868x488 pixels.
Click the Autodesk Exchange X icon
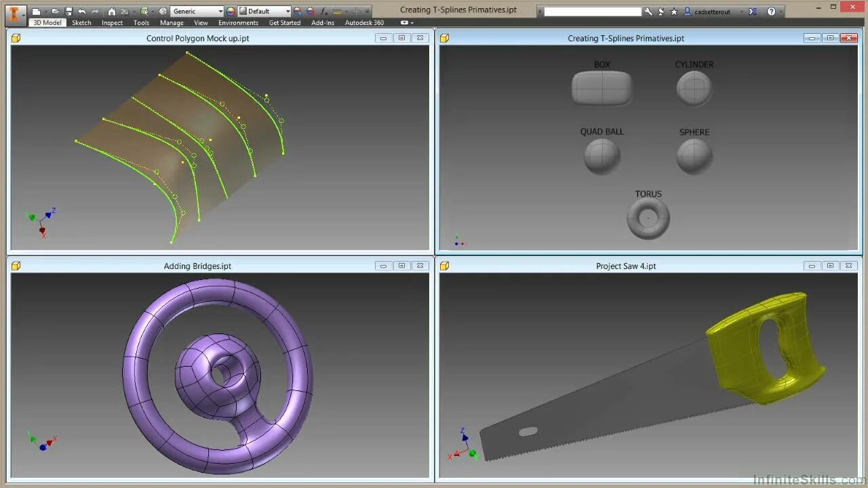[753, 12]
